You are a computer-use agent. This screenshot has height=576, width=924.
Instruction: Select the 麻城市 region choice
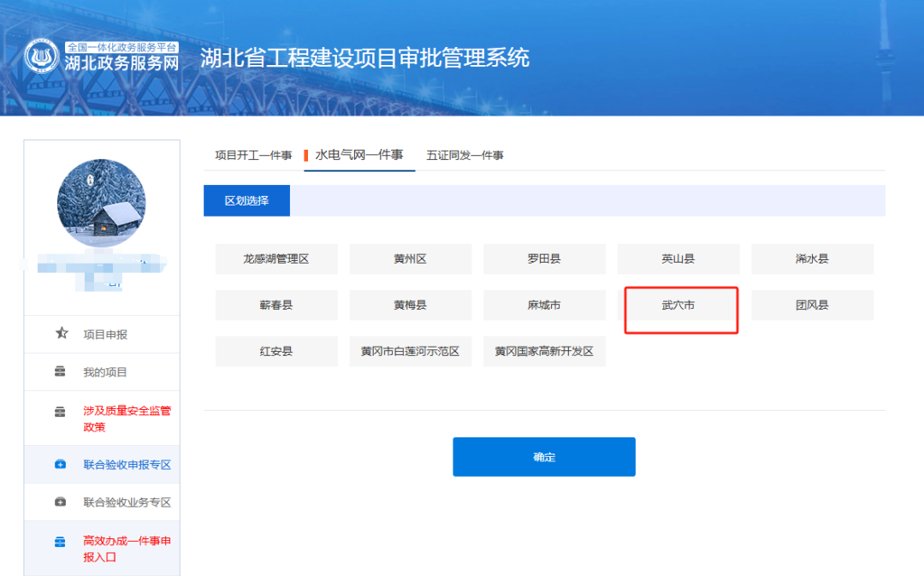point(544,305)
